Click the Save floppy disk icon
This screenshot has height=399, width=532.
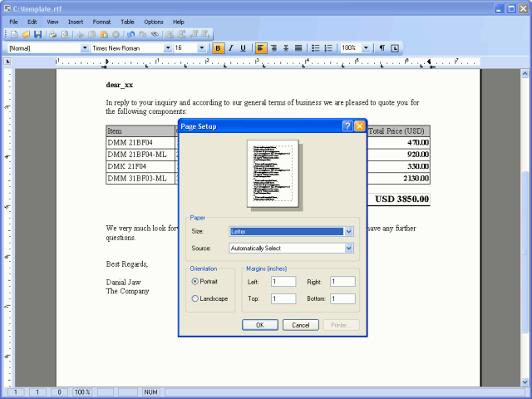(x=37, y=35)
